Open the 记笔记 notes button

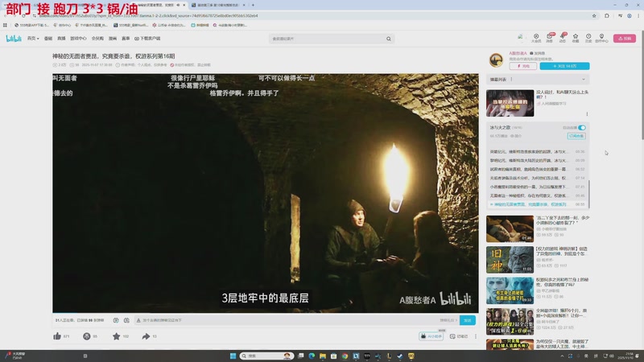point(459,336)
